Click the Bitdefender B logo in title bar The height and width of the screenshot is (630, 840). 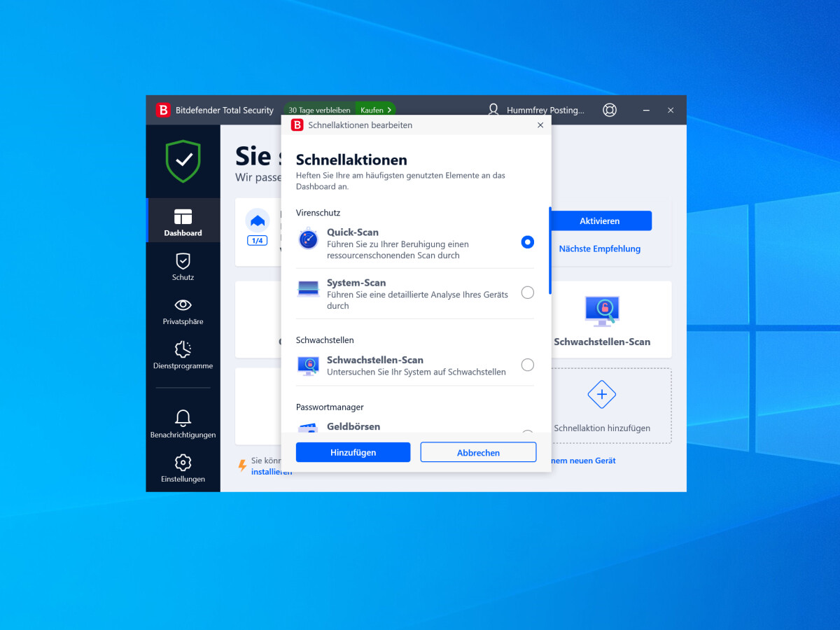163,110
